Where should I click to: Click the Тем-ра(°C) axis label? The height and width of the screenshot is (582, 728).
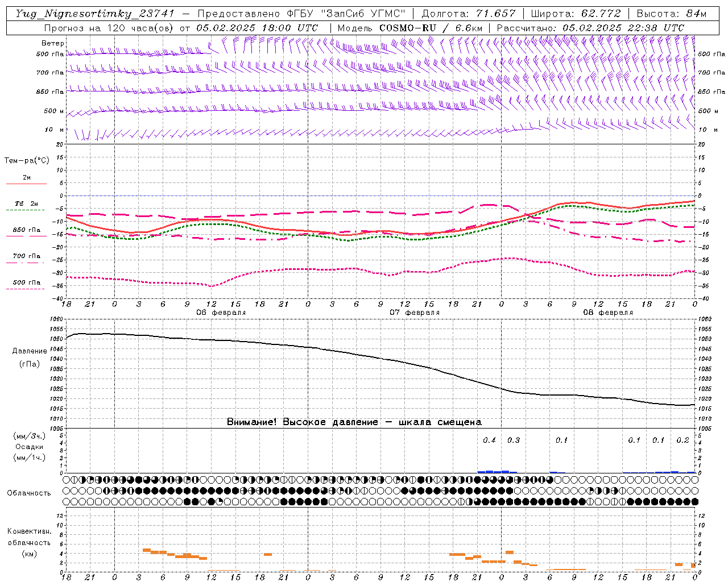(27, 161)
